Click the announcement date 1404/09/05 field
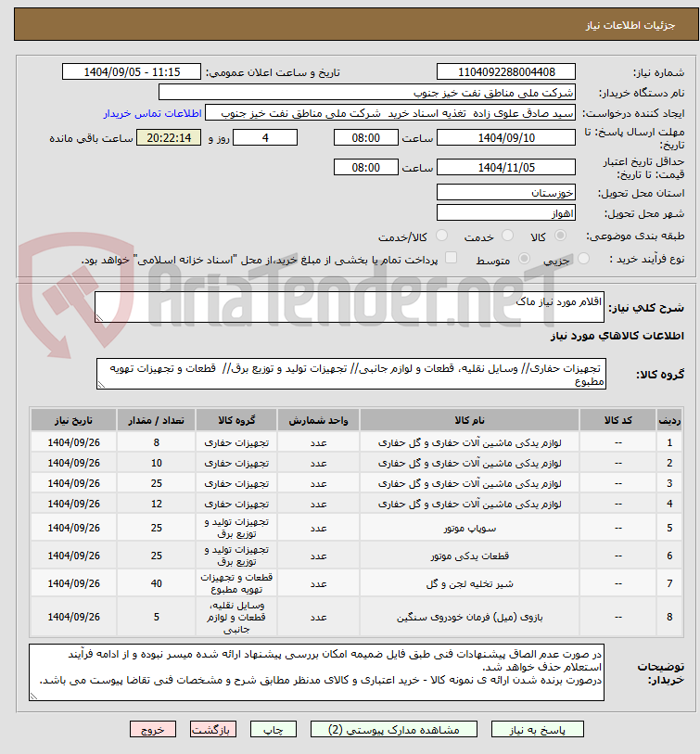The height and width of the screenshot is (754, 700). [x=132, y=72]
